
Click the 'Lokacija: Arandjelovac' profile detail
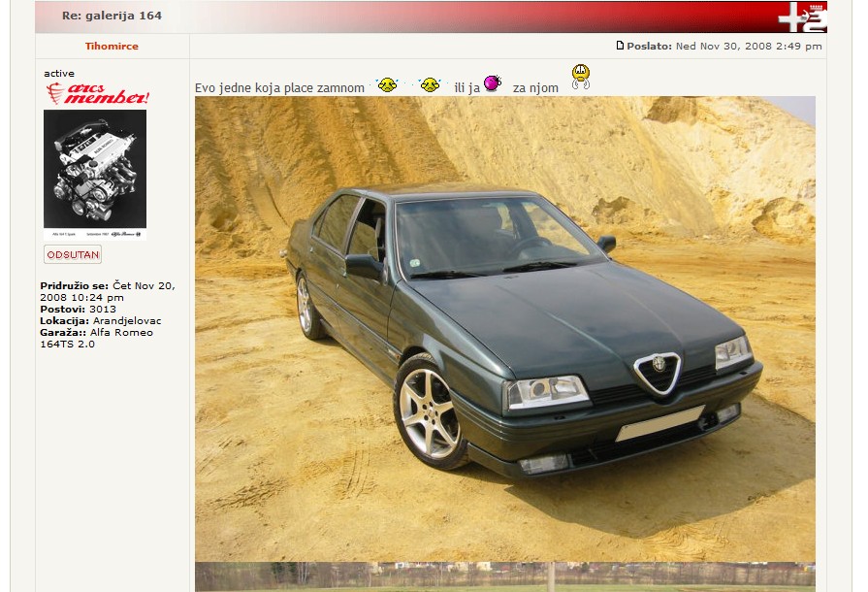(101, 320)
